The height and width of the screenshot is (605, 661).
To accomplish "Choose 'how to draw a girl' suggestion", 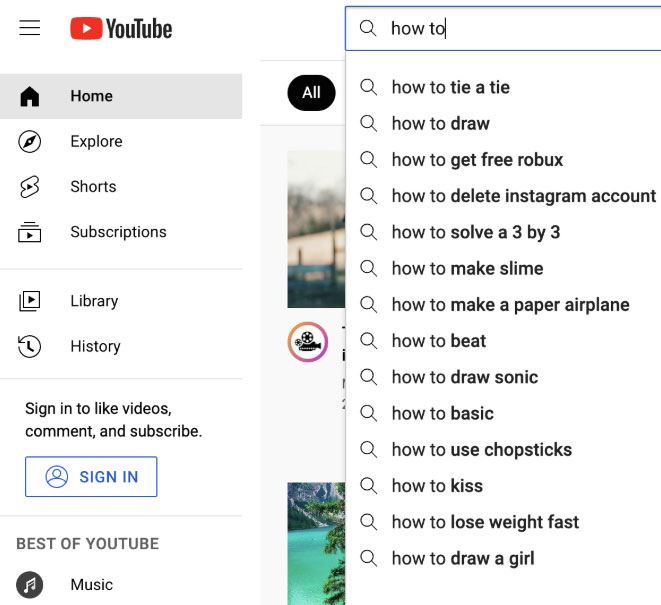I will pyautogui.click(x=503, y=558).
